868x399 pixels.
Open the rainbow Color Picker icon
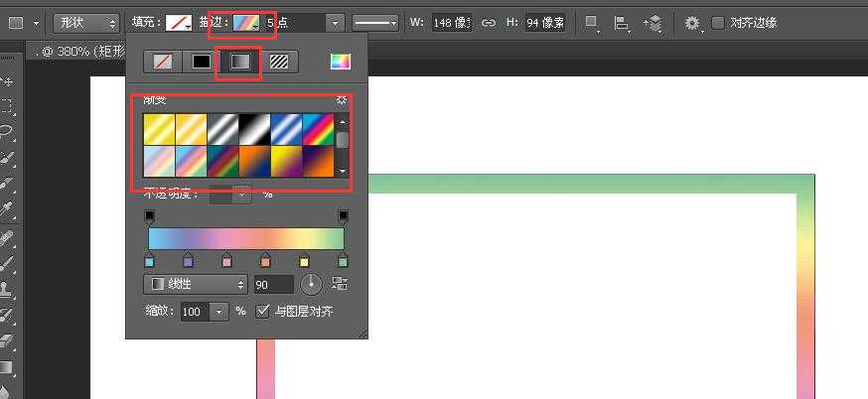(340, 62)
